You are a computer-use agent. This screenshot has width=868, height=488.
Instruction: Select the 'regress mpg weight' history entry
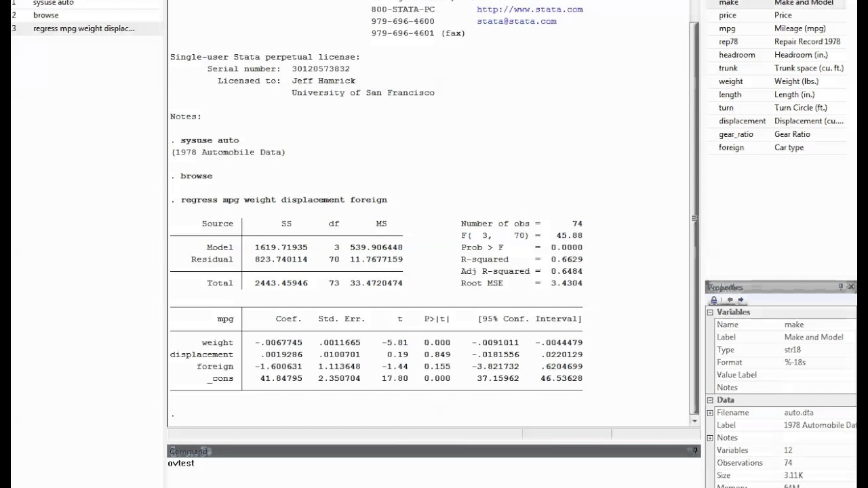(x=84, y=28)
